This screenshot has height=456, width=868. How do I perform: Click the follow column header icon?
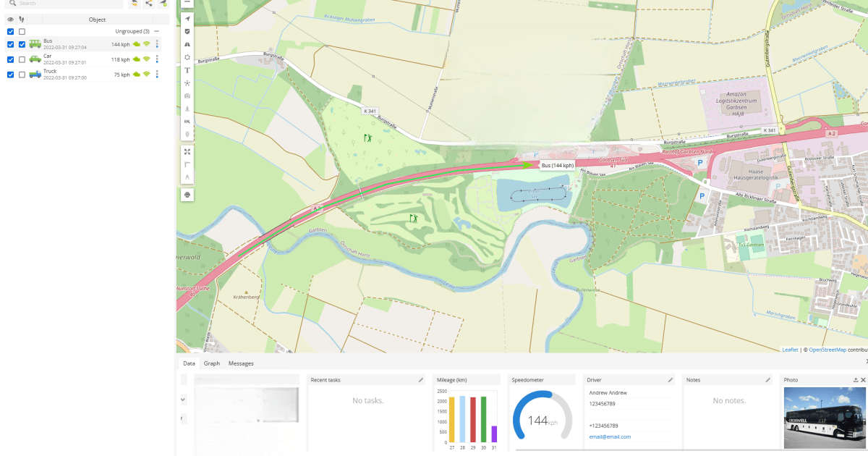coord(22,20)
